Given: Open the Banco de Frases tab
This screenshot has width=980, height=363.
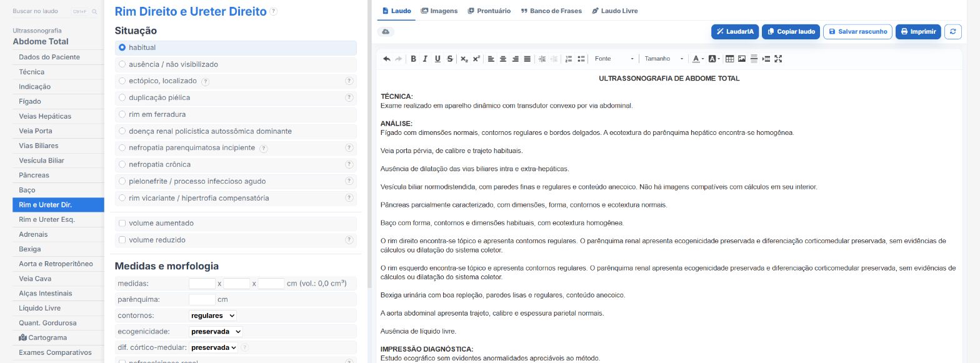Looking at the screenshot, I should 551,11.
